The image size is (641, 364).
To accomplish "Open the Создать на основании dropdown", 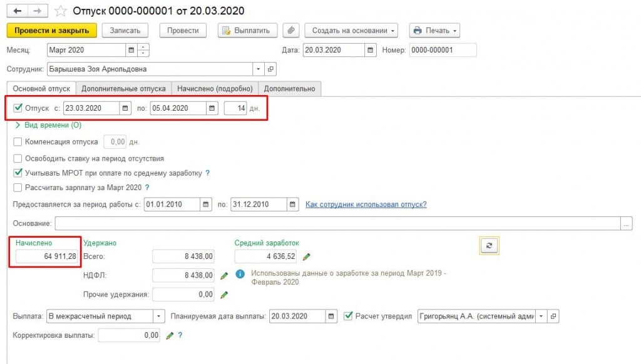I will pos(351,30).
